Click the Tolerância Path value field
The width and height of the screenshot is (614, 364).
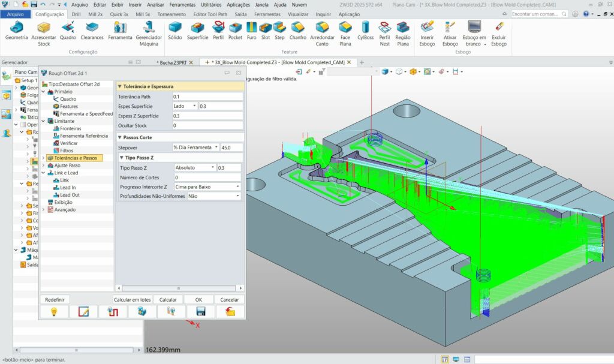tap(207, 97)
